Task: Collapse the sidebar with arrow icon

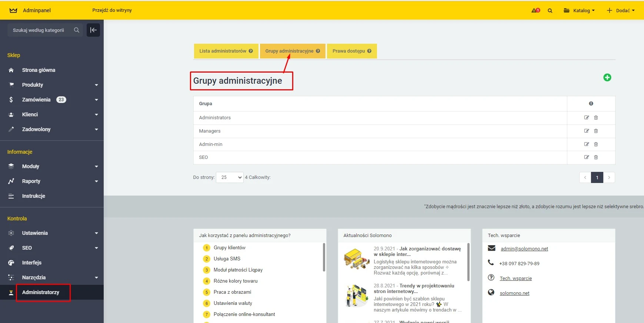Action: click(x=93, y=30)
